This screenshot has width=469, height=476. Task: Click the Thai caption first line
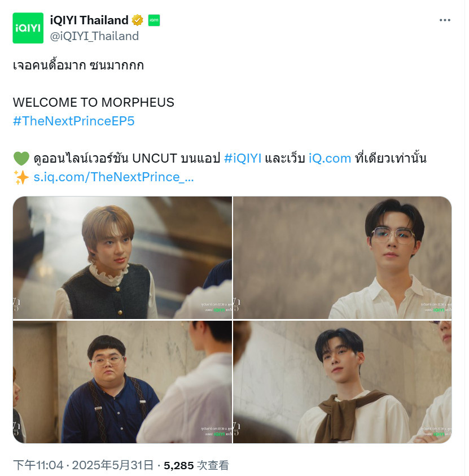pos(78,65)
